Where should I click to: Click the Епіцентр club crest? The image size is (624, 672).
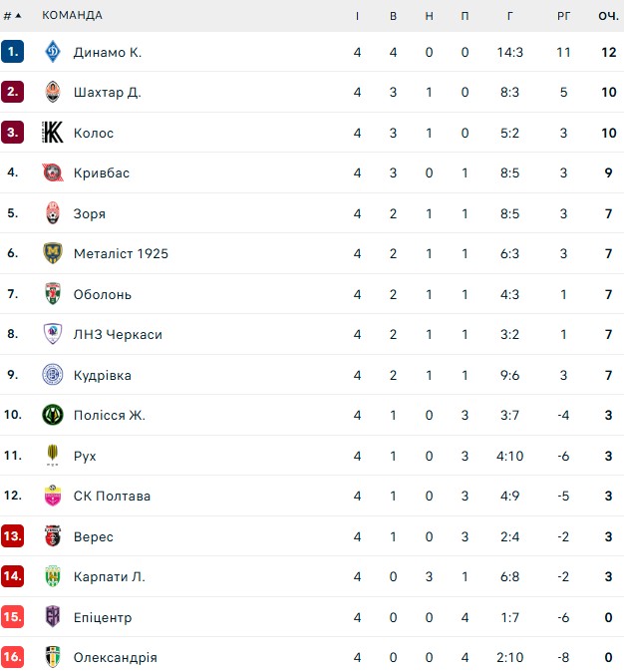[53, 617]
